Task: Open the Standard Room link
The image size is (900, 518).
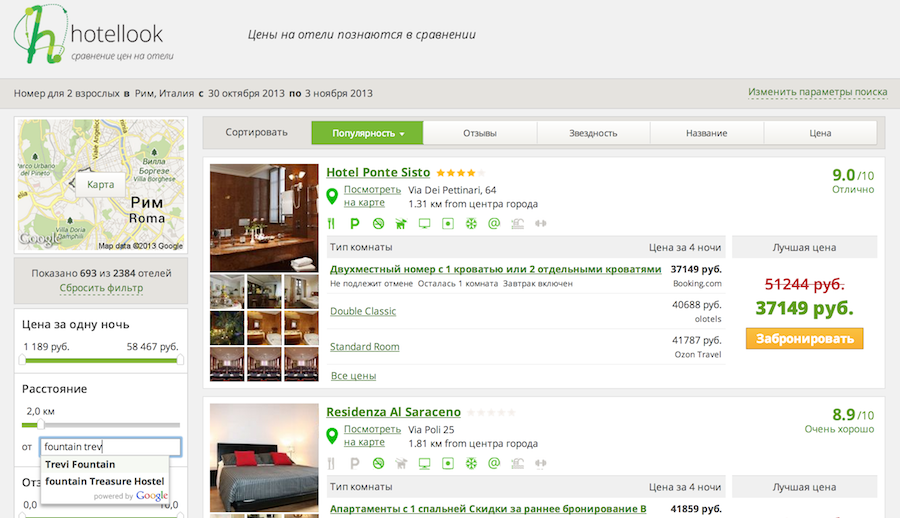Action: pyautogui.click(x=364, y=346)
